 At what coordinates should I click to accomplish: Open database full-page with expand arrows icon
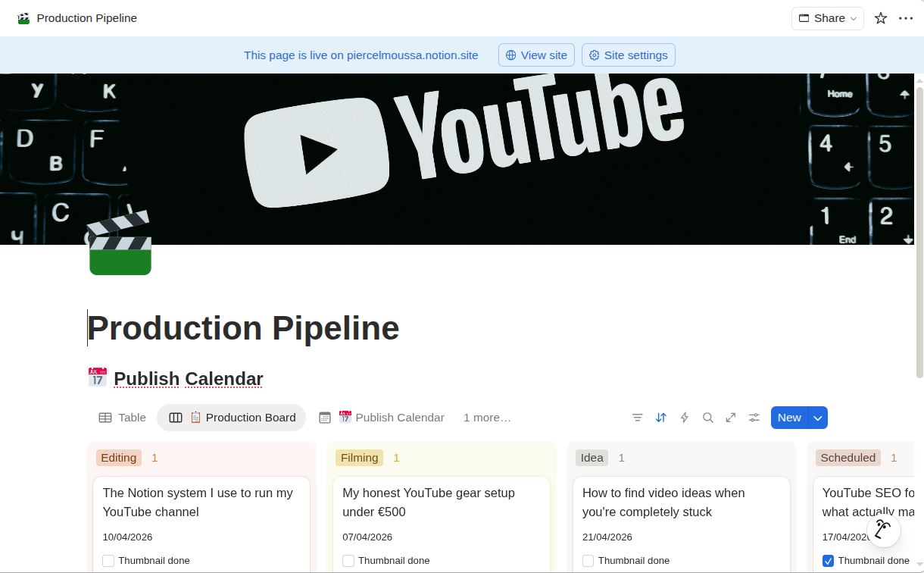coord(731,418)
